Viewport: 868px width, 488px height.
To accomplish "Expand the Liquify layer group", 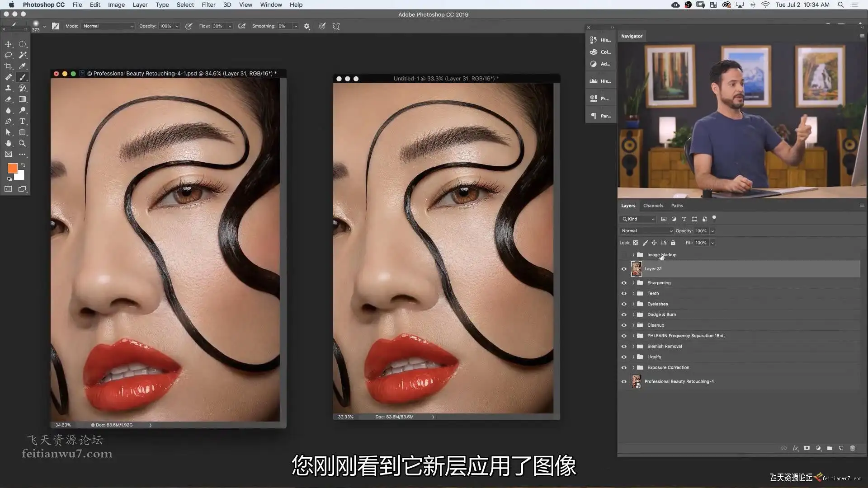I will pos(633,357).
